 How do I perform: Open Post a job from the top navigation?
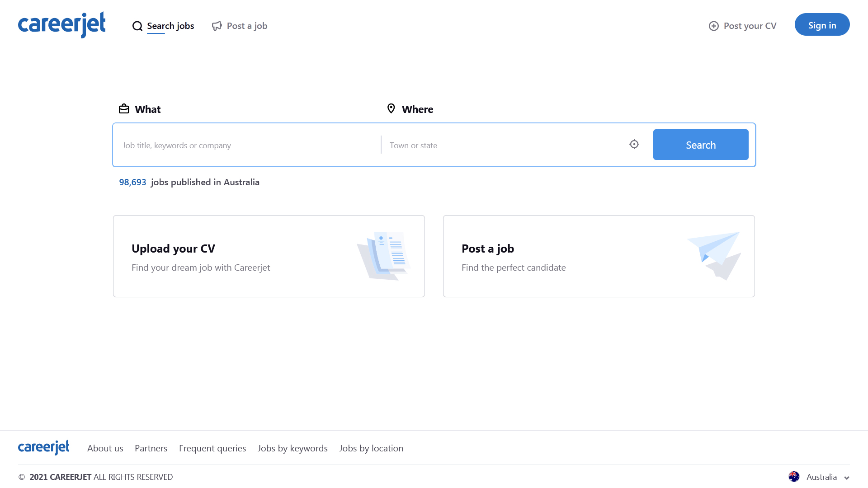pyautogui.click(x=247, y=26)
